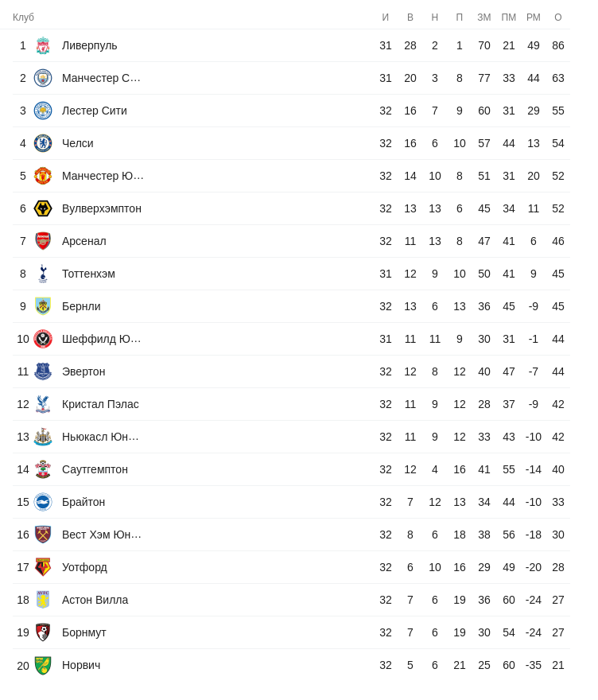The height and width of the screenshot is (700, 598).
Task: Click the Клуб column header
Action: 24,17
